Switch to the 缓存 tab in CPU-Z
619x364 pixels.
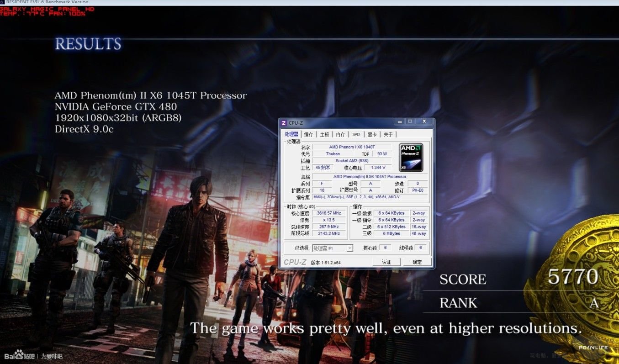(309, 134)
